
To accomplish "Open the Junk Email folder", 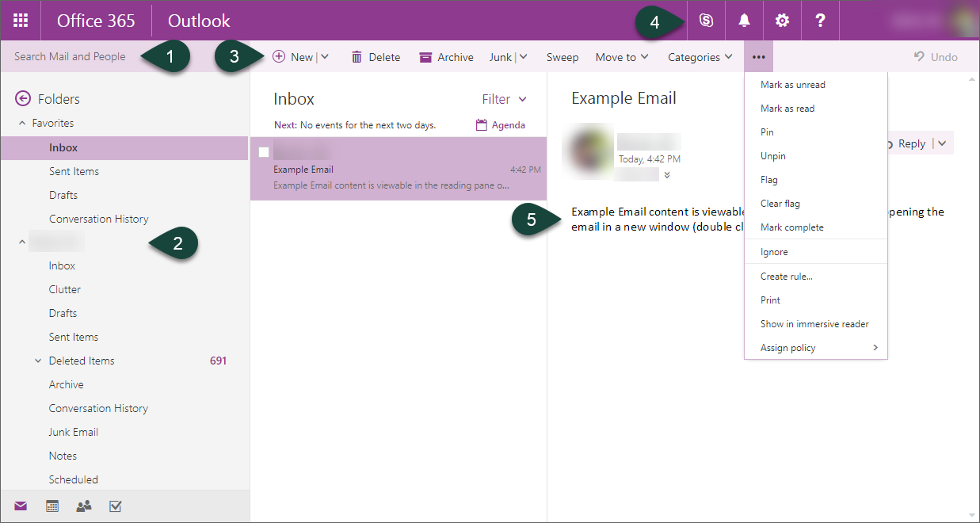I will (x=74, y=432).
